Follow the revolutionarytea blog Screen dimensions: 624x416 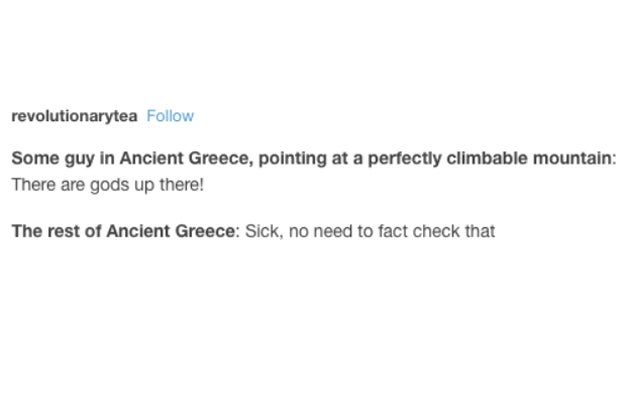pyautogui.click(x=170, y=116)
